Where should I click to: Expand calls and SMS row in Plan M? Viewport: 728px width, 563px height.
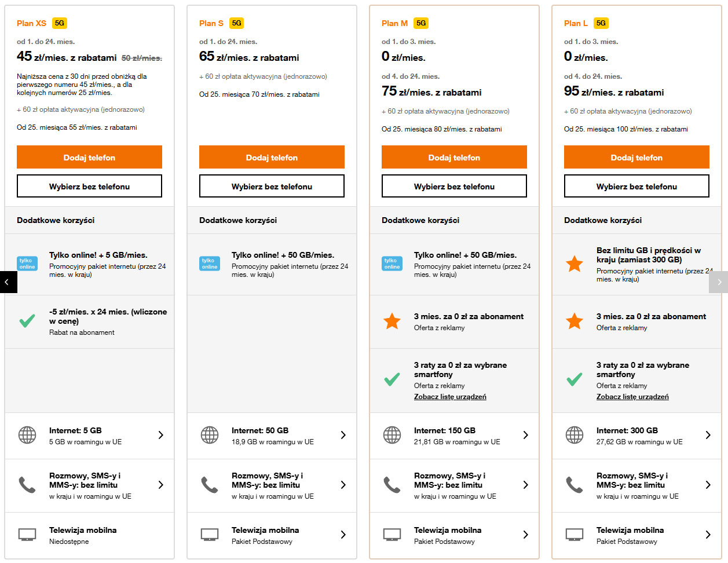click(x=454, y=485)
